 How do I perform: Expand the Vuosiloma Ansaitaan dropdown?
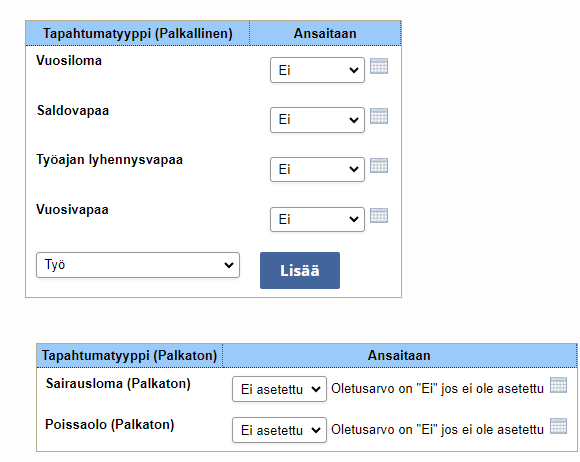[317, 70]
